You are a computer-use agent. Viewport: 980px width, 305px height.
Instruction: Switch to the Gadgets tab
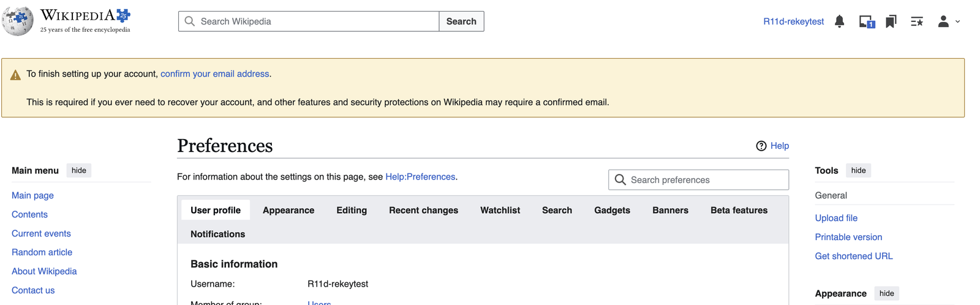(612, 210)
